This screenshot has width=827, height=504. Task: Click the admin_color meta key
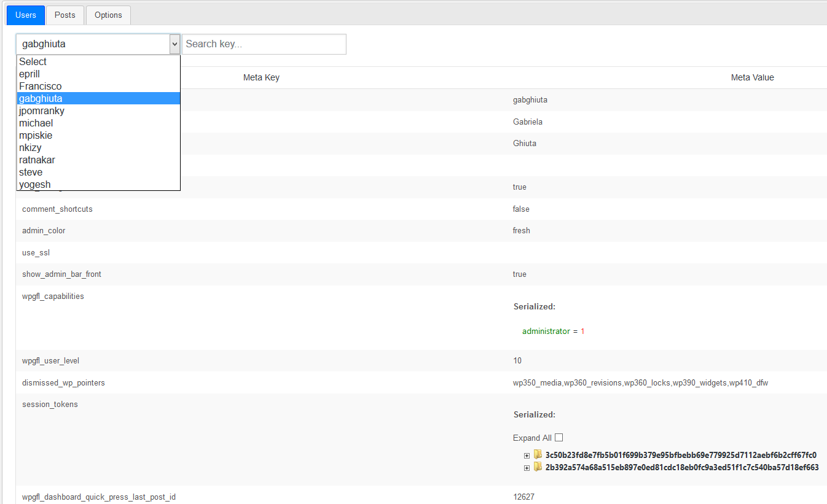pyautogui.click(x=44, y=231)
